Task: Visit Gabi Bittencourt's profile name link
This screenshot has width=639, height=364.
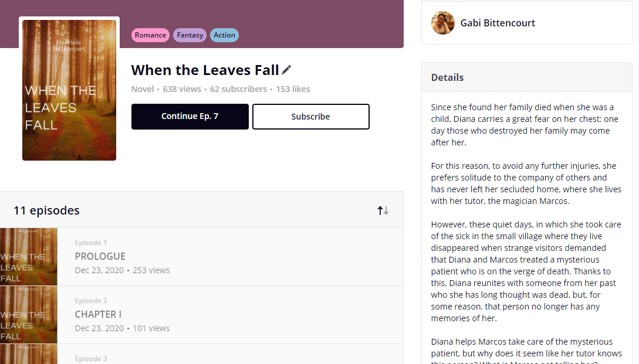Action: point(498,23)
